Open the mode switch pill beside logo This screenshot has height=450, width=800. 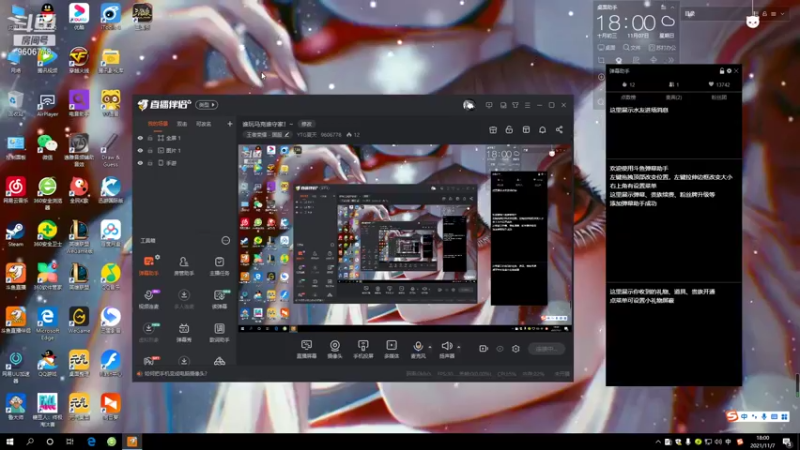pos(207,105)
